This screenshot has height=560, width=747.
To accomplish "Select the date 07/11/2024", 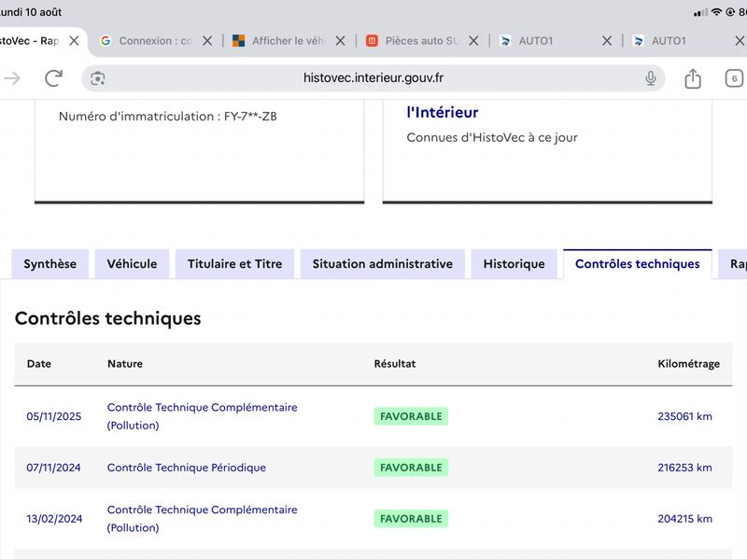I will pos(53,468).
